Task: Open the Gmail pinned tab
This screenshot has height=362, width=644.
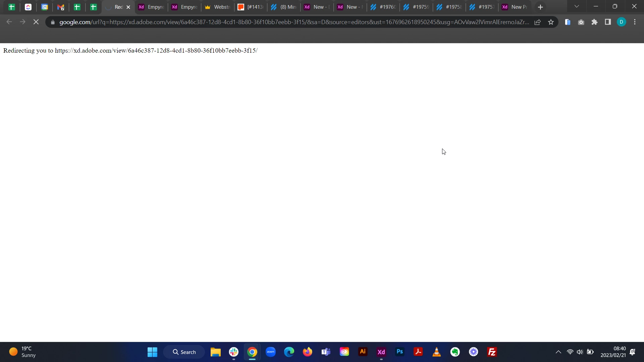Action: 61,7
